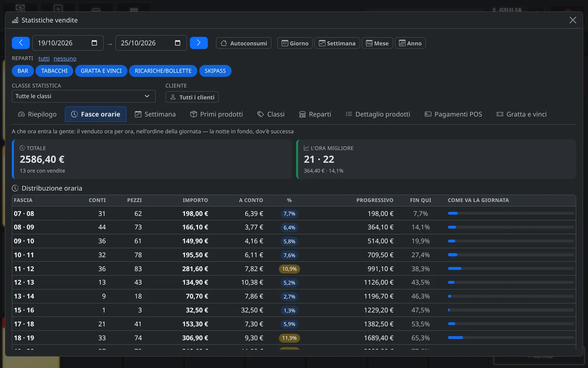Advance to the next date range arrow
This screenshot has width=588, height=368.
(199, 43)
